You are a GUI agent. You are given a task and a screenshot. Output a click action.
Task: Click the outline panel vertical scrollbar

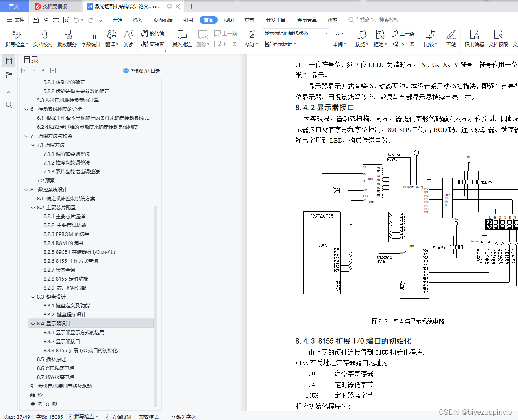[x=155, y=306]
